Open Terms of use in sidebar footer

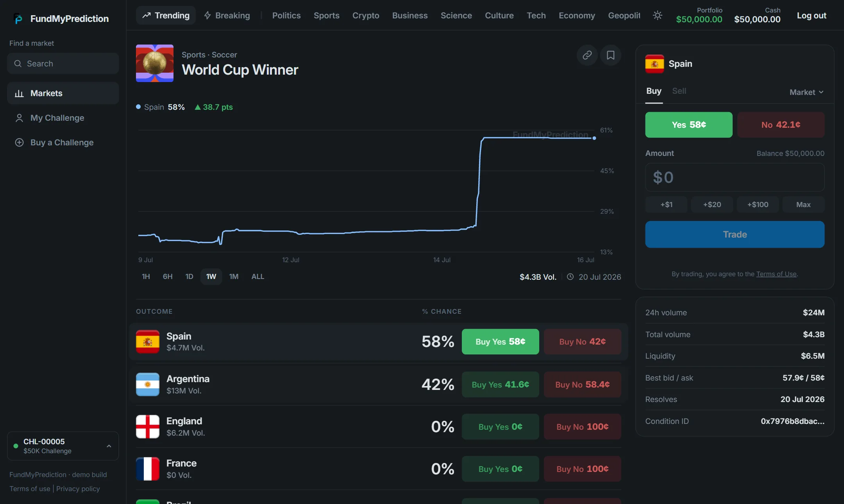(x=30, y=489)
